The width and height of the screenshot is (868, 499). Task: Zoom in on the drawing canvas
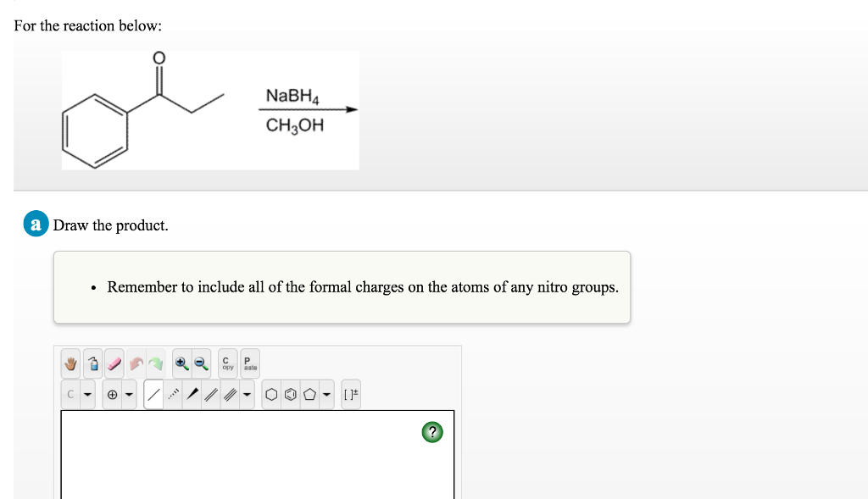tap(181, 364)
